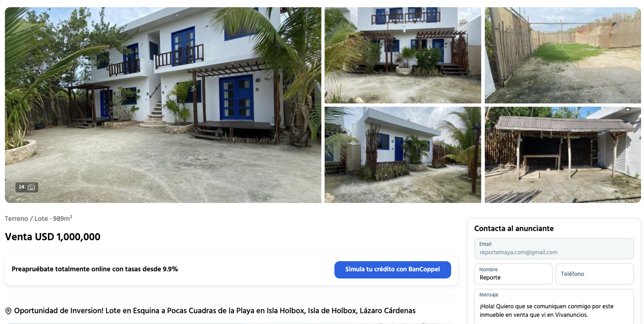Click the ¡Hola! message text
This screenshot has height=324, width=644.
[x=546, y=311]
